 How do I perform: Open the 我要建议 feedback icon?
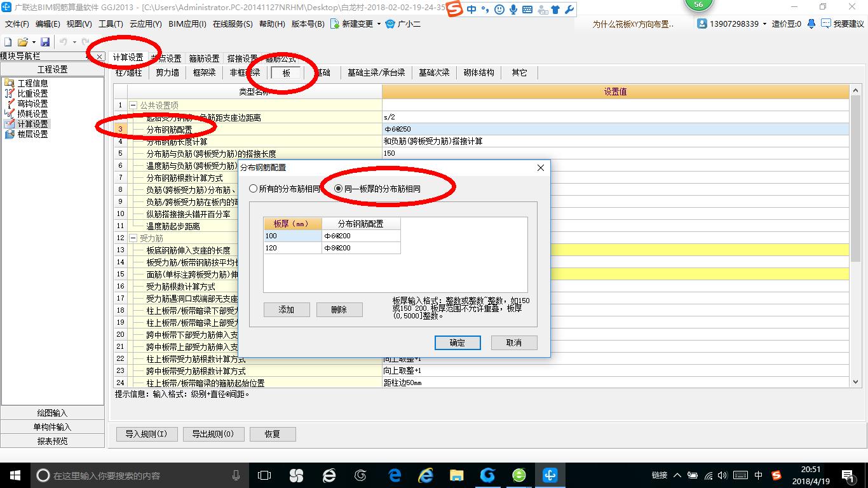pyautogui.click(x=826, y=24)
